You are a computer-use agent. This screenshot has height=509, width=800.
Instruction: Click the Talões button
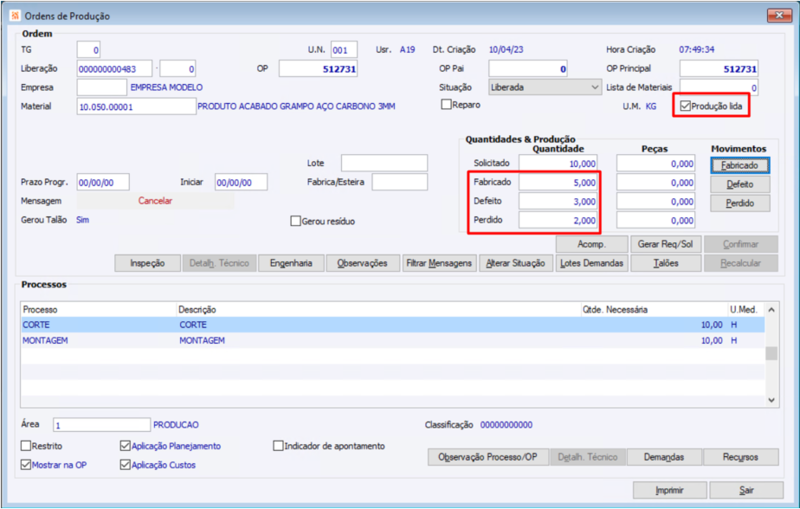[665, 263]
